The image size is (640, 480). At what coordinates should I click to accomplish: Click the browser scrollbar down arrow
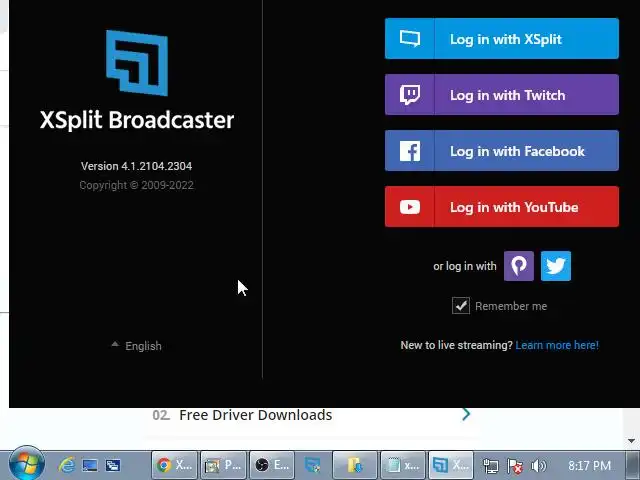click(631, 441)
